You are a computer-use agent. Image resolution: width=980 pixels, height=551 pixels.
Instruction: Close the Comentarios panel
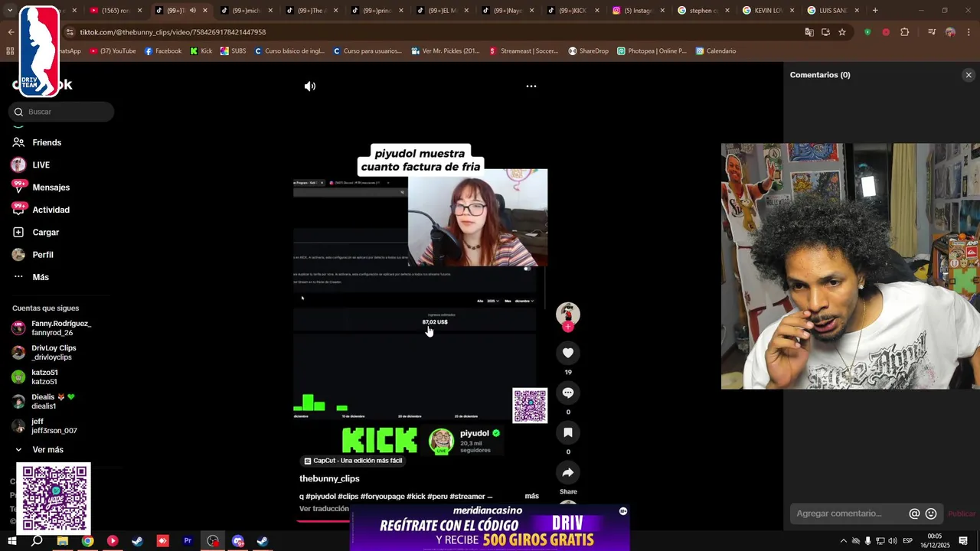969,75
